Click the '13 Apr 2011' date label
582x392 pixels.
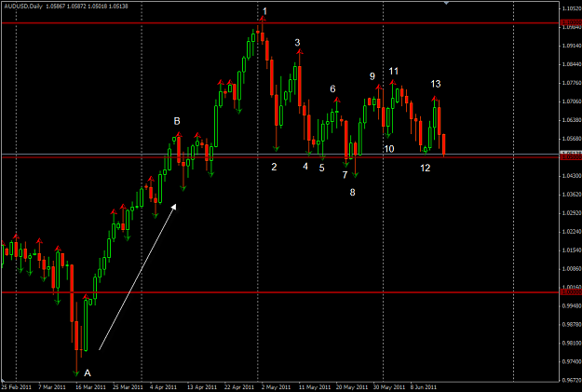tap(202, 387)
